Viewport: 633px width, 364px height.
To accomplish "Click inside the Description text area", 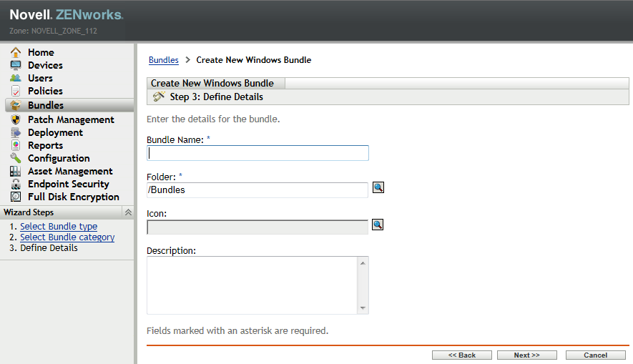I will (252, 285).
